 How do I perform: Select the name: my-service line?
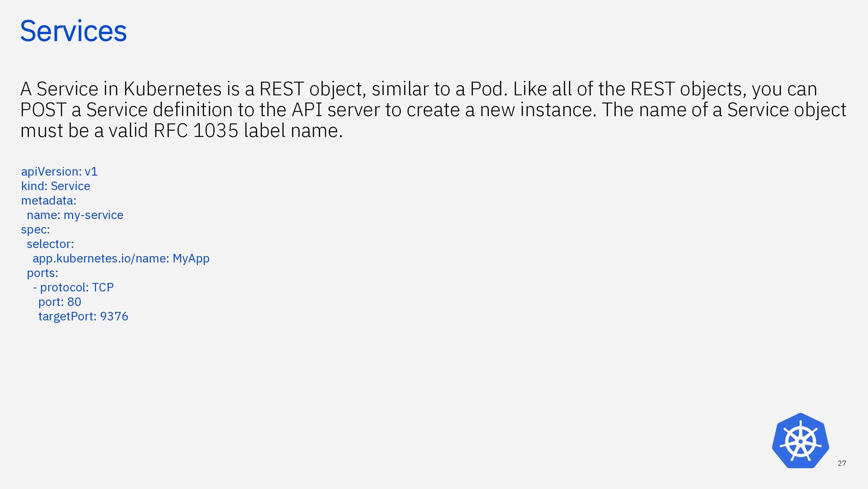point(75,215)
